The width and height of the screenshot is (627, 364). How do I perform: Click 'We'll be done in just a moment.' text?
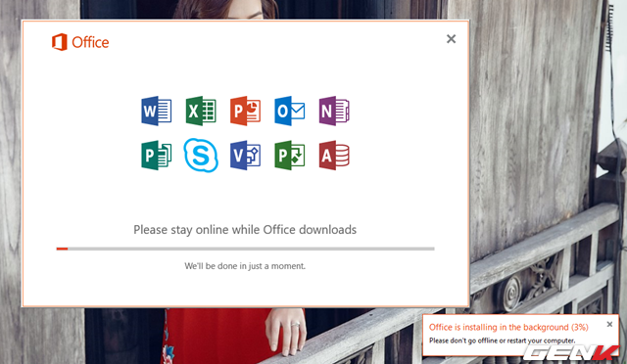tap(245, 266)
